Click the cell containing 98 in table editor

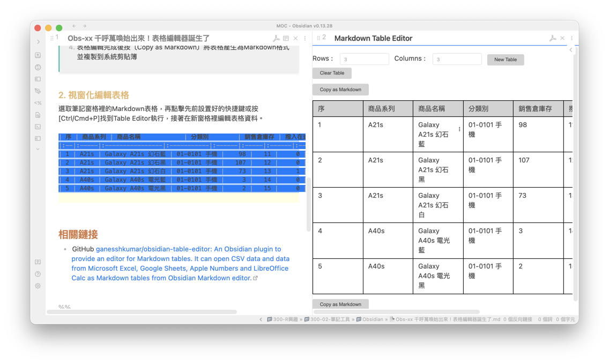[x=538, y=135]
